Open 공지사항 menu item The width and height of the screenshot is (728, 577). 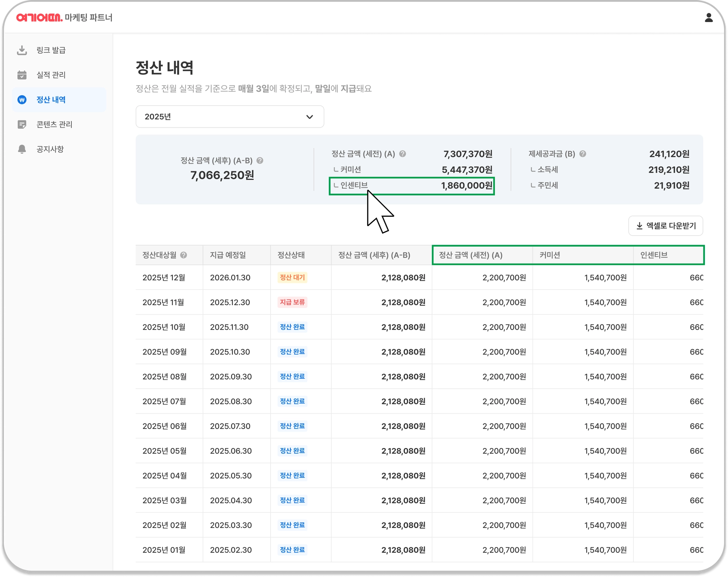pos(50,149)
